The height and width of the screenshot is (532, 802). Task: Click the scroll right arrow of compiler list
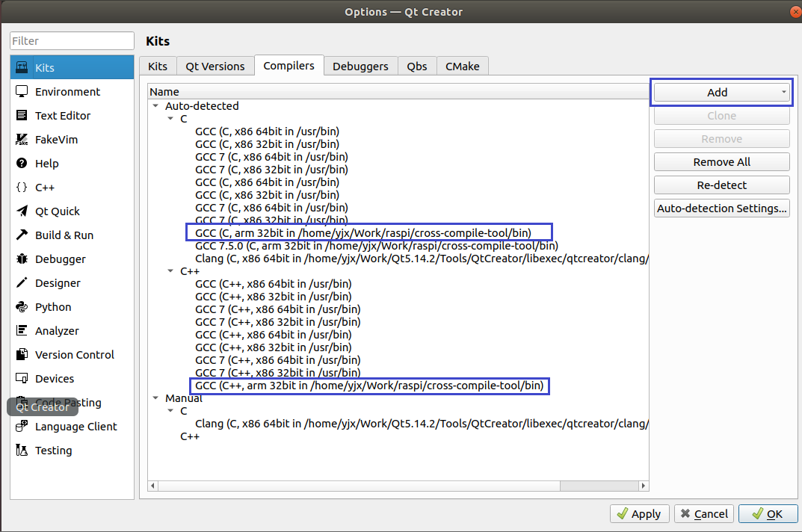point(644,486)
